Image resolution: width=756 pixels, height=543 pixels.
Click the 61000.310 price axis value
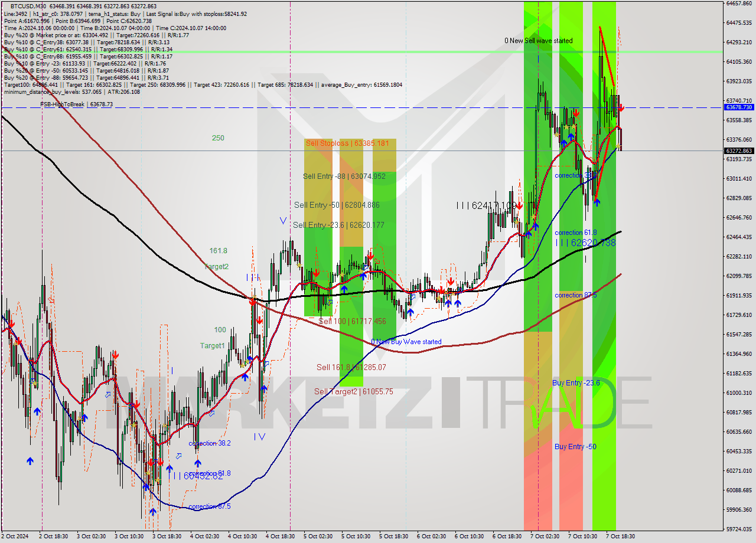(739, 392)
